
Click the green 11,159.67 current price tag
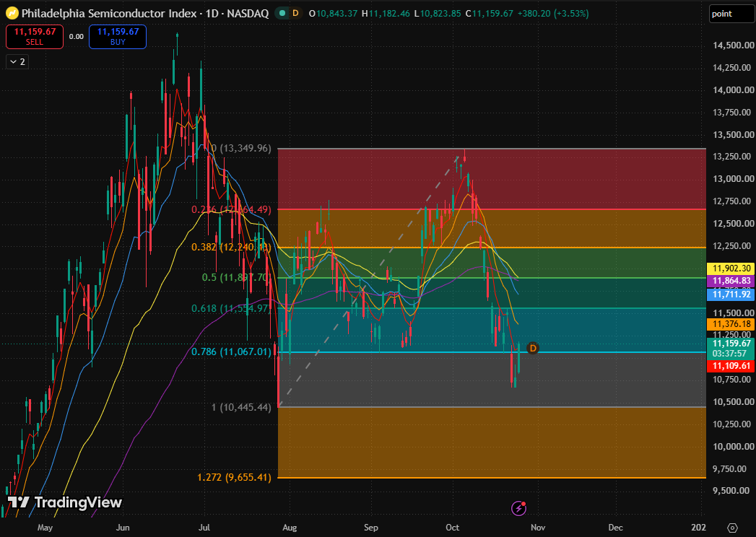731,348
